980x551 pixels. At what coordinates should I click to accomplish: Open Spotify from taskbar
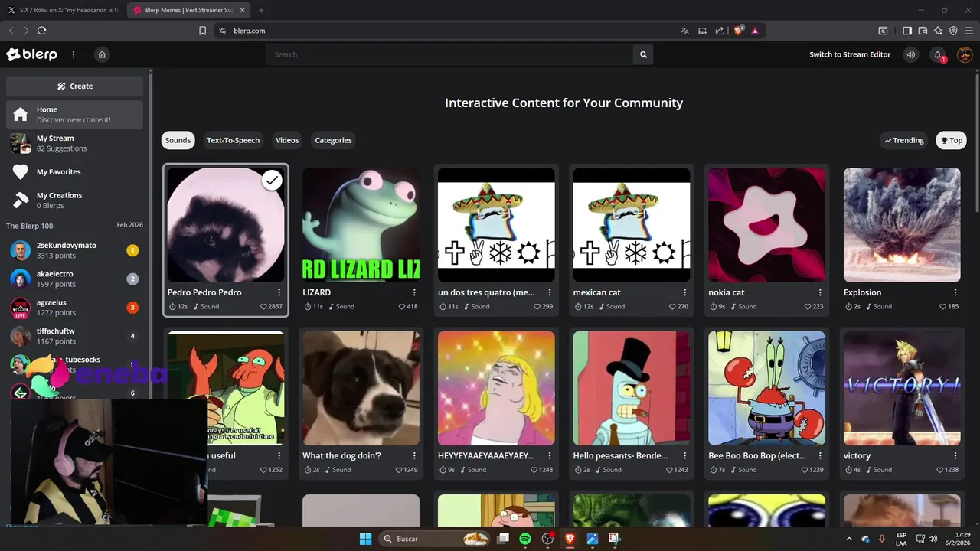click(x=525, y=539)
